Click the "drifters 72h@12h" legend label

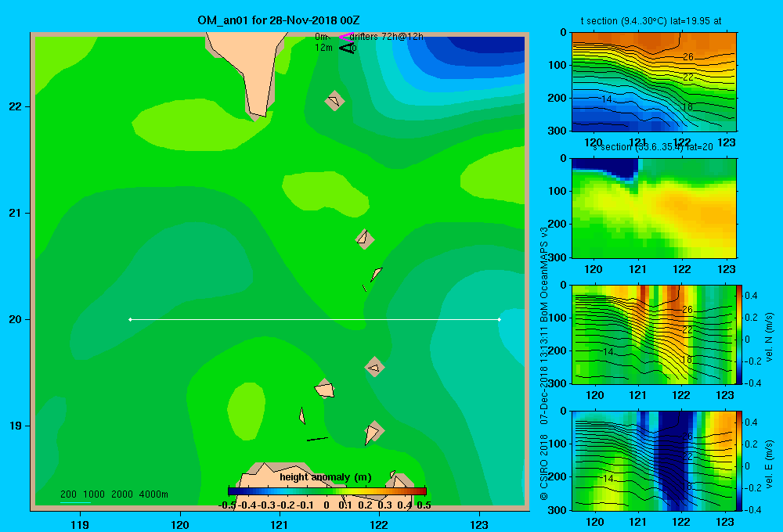click(386, 37)
